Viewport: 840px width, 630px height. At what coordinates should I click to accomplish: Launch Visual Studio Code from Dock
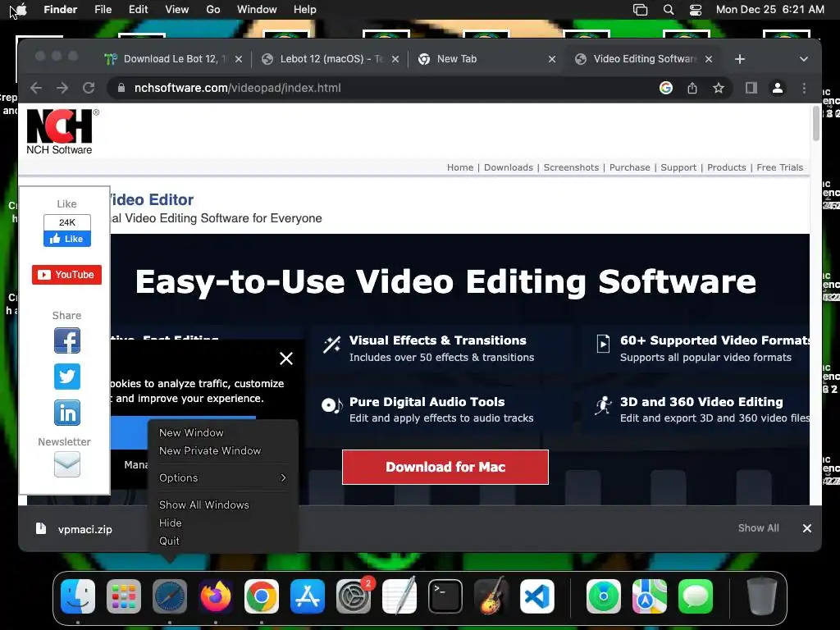tap(537, 596)
